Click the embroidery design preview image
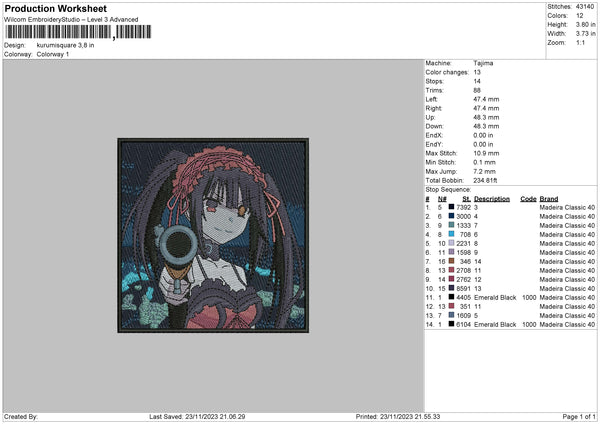Viewport: 600px width, 424px height. pyautogui.click(x=213, y=235)
